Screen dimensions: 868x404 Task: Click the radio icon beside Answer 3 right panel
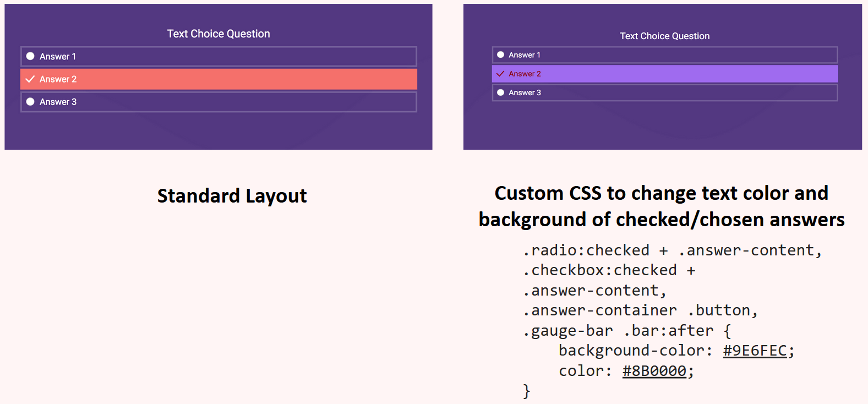coord(500,92)
